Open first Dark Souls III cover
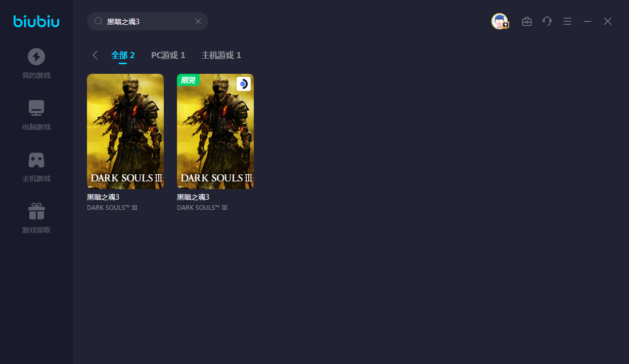 pyautogui.click(x=125, y=131)
